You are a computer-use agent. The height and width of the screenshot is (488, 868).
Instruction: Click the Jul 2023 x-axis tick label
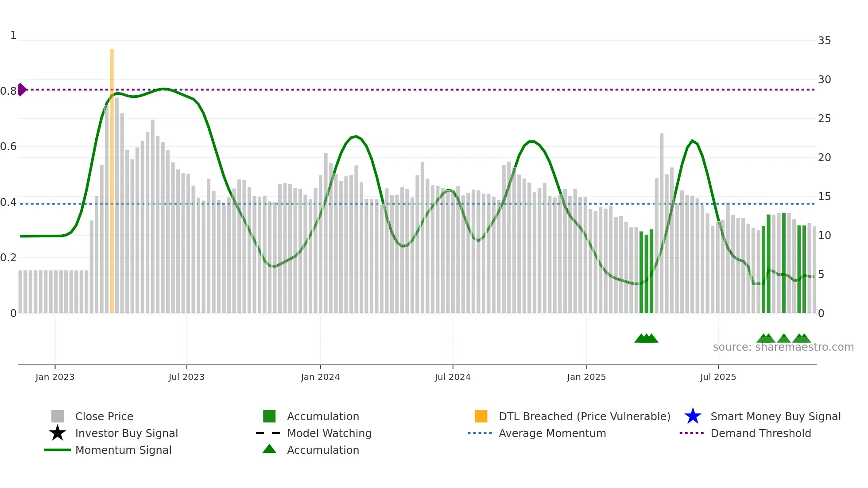[x=186, y=377]
